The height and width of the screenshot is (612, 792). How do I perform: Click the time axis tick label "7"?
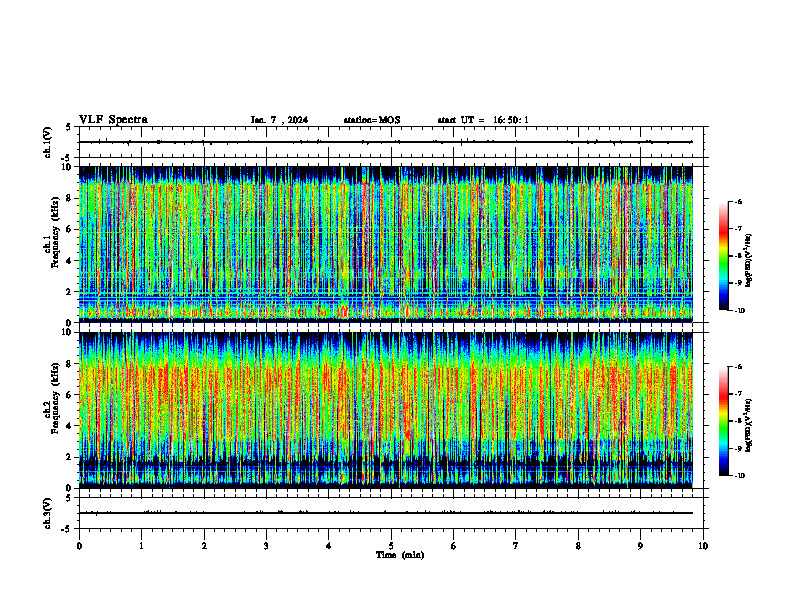click(x=516, y=546)
